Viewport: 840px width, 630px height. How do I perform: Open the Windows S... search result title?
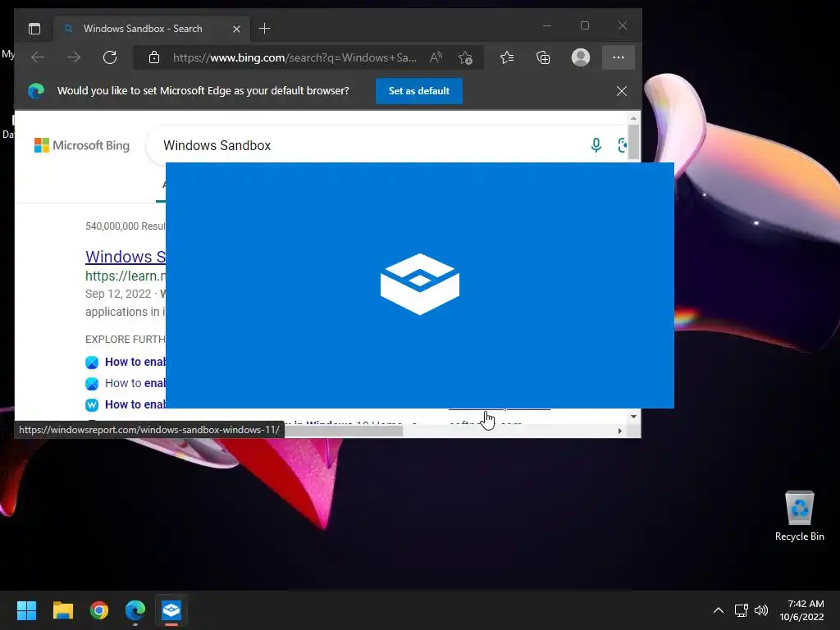click(126, 257)
